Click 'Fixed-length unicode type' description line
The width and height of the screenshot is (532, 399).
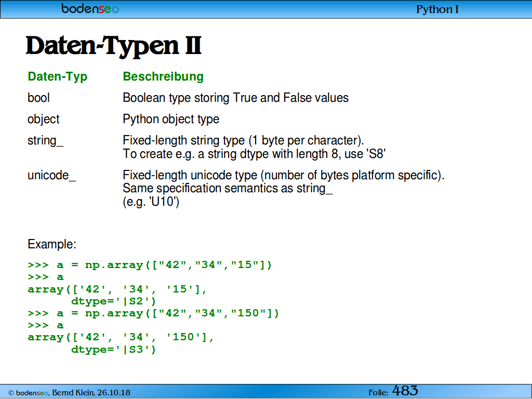pos(284,175)
